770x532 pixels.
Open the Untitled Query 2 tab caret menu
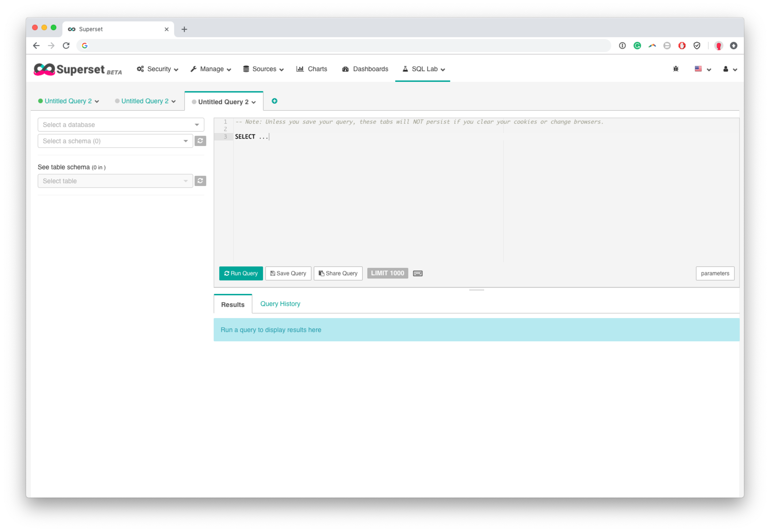pos(254,102)
